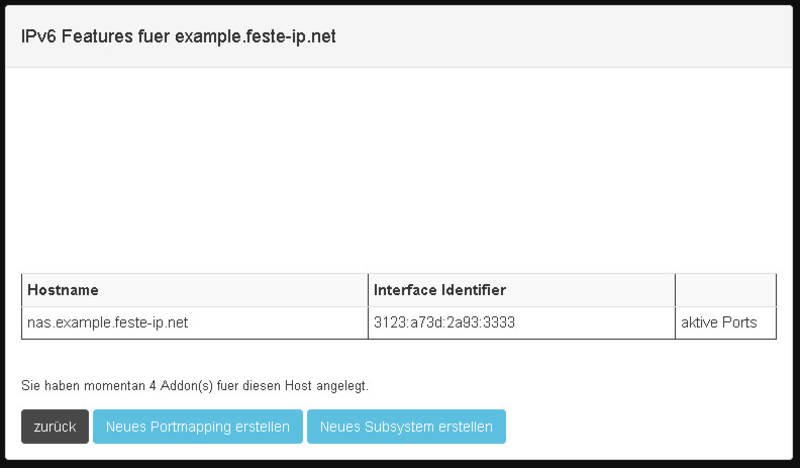Select hostname nas.example.feste-ip.net cell
This screenshot has height=468, width=800.
click(195, 323)
